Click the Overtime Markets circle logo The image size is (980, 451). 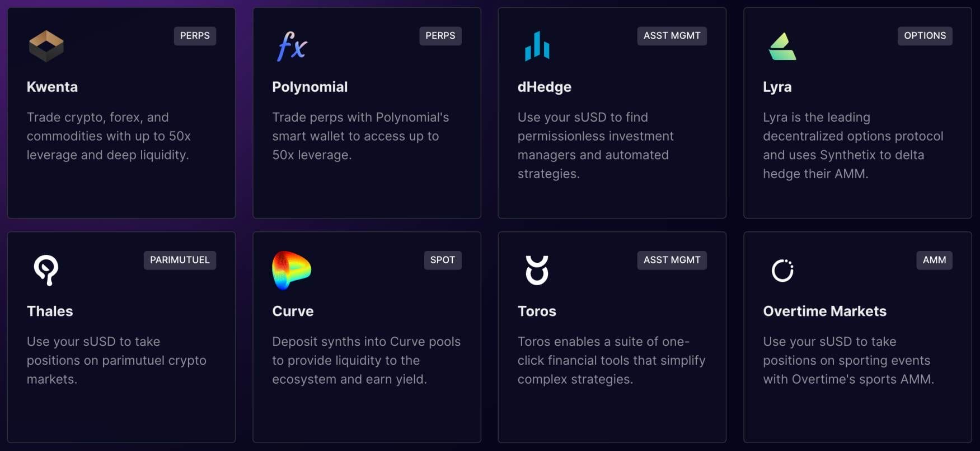(x=782, y=271)
